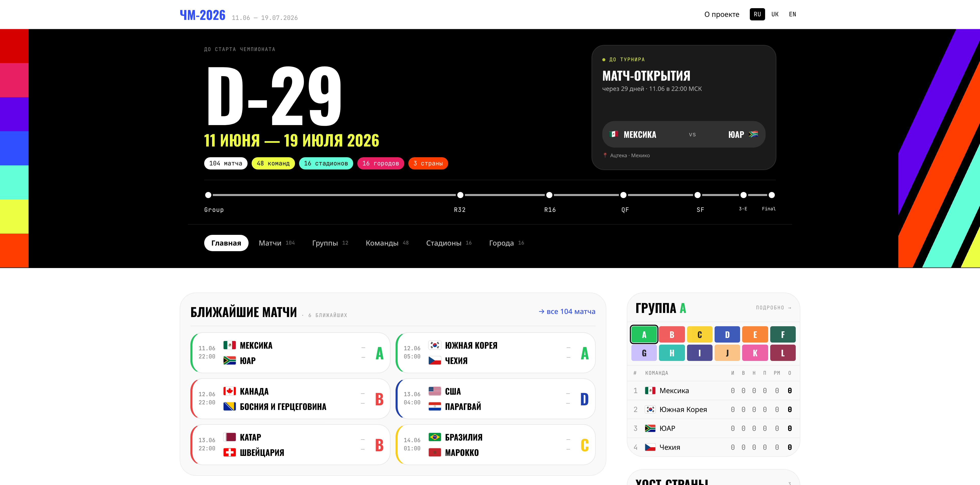The image size is (980, 485).
Task: Click the USA flag icon
Action: (x=434, y=391)
